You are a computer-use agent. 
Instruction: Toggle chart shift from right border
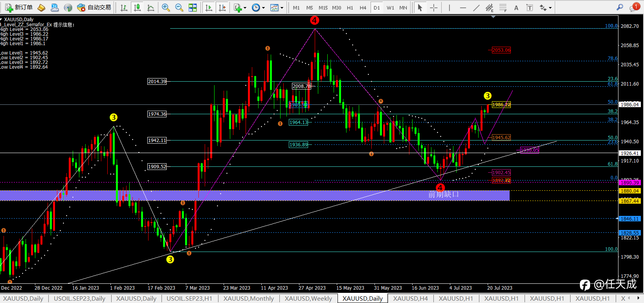pos(222,7)
